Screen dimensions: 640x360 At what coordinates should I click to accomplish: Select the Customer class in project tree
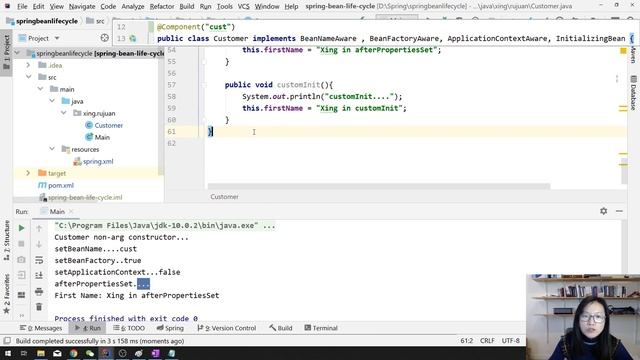tap(109, 125)
